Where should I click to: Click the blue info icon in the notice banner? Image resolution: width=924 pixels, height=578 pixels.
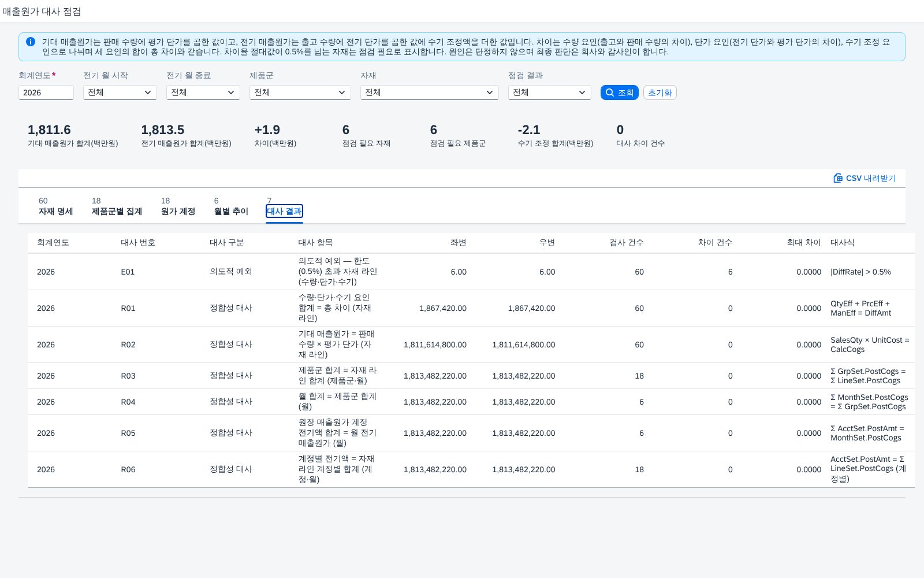click(31, 42)
